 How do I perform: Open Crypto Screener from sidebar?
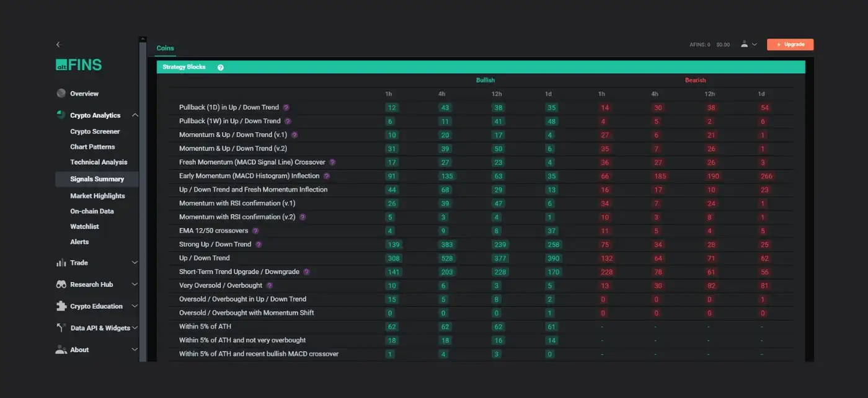click(x=95, y=131)
